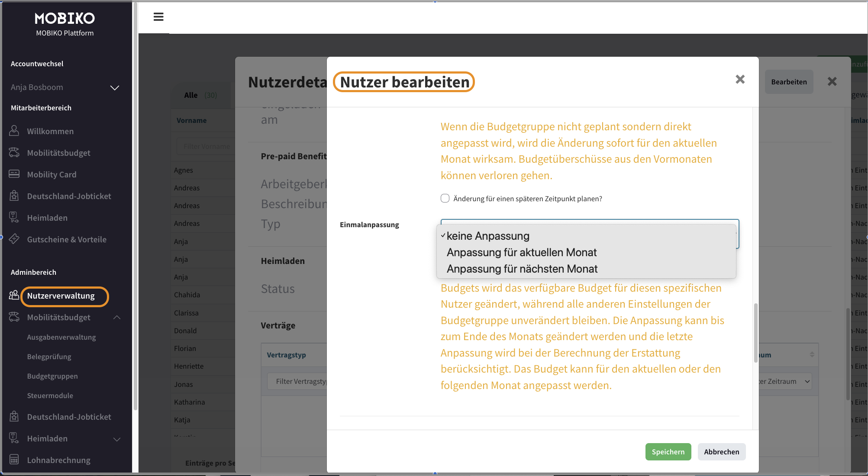Click the Gutscheine & Vorteile tag icon

14,239
